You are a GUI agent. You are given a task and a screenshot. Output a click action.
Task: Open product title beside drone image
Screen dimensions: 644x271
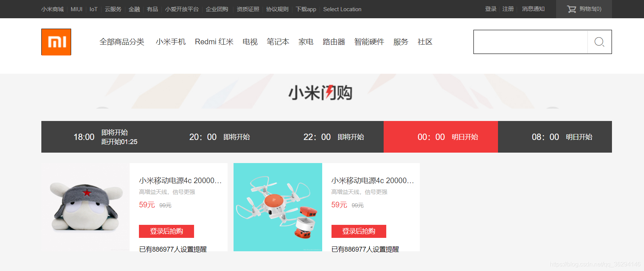[x=372, y=181]
